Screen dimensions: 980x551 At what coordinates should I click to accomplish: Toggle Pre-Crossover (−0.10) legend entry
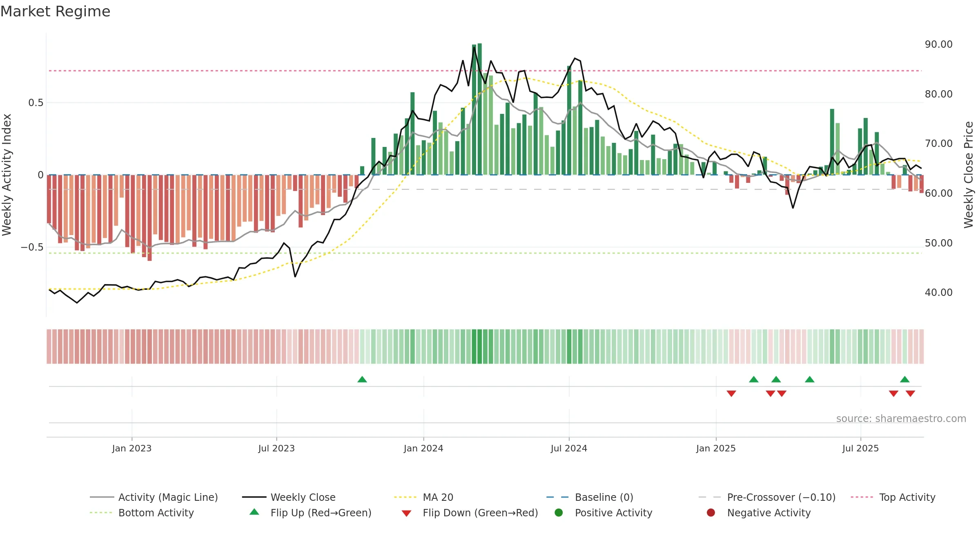767,497
